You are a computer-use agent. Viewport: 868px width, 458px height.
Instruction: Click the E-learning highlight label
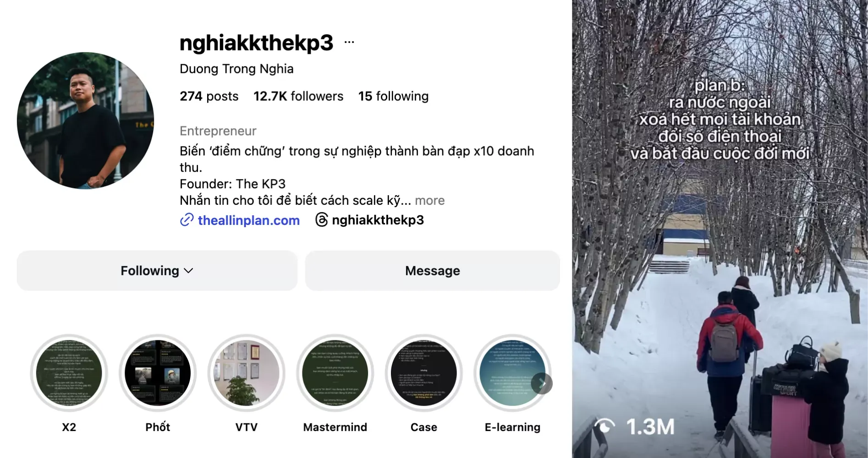[x=512, y=427]
